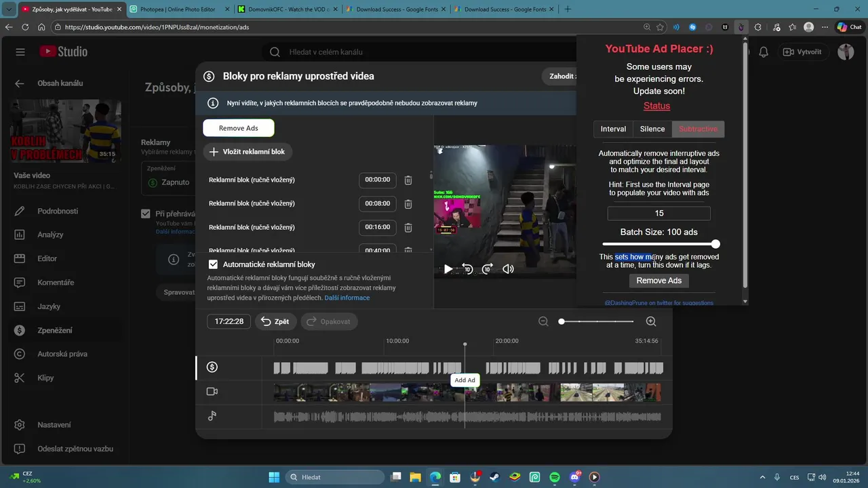Skip preview forward 10 seconds
The height and width of the screenshot is (488, 868).
pyautogui.click(x=488, y=269)
